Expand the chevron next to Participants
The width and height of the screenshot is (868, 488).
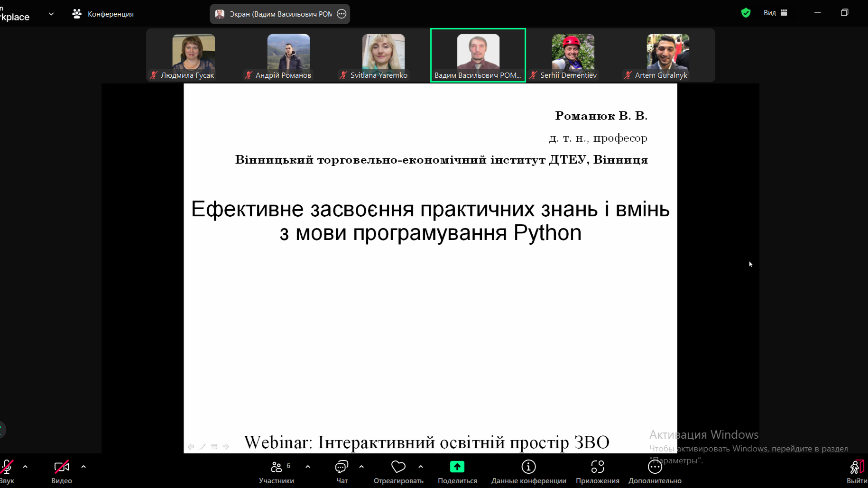click(x=308, y=467)
